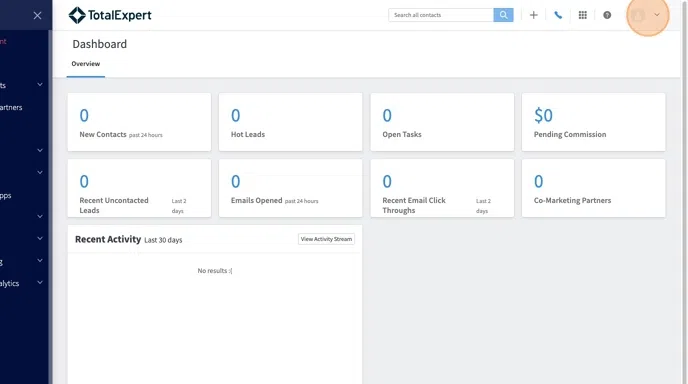Click the page's vertical scrollbar
This screenshot has width=688, height=384.
pyautogui.click(x=684, y=192)
